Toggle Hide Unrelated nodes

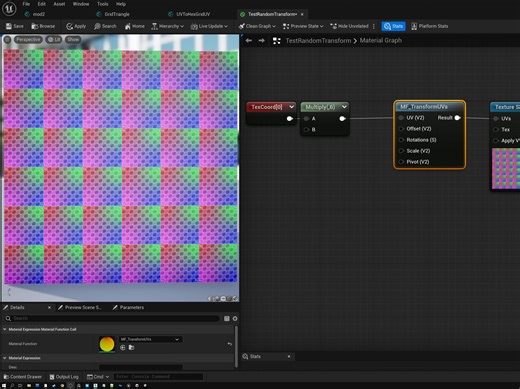click(349, 26)
